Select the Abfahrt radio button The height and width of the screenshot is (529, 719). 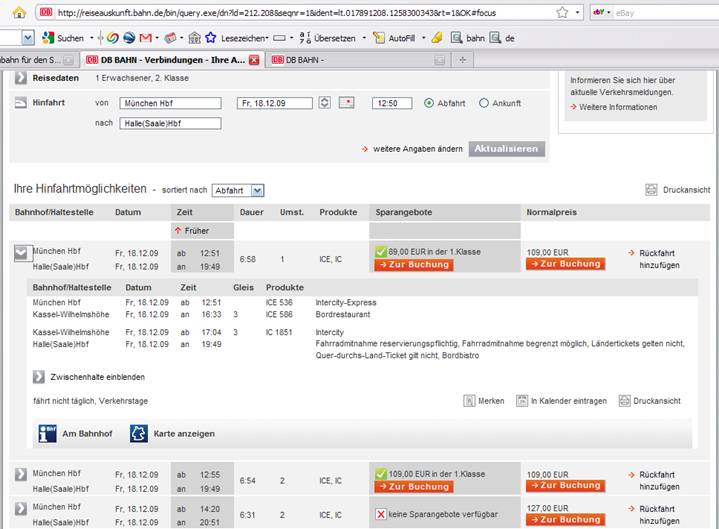point(430,103)
